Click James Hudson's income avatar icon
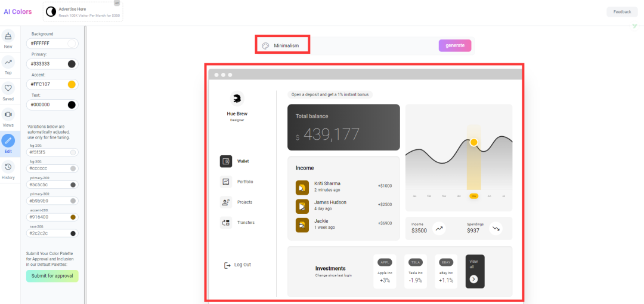 pyautogui.click(x=302, y=206)
